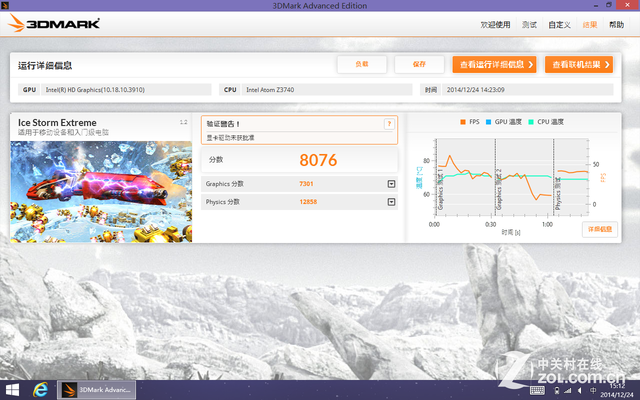Open the touch keyboard tray icon

click(537, 391)
